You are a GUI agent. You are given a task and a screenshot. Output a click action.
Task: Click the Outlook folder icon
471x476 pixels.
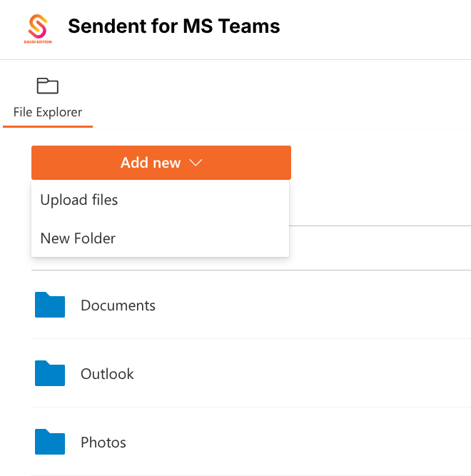point(50,374)
